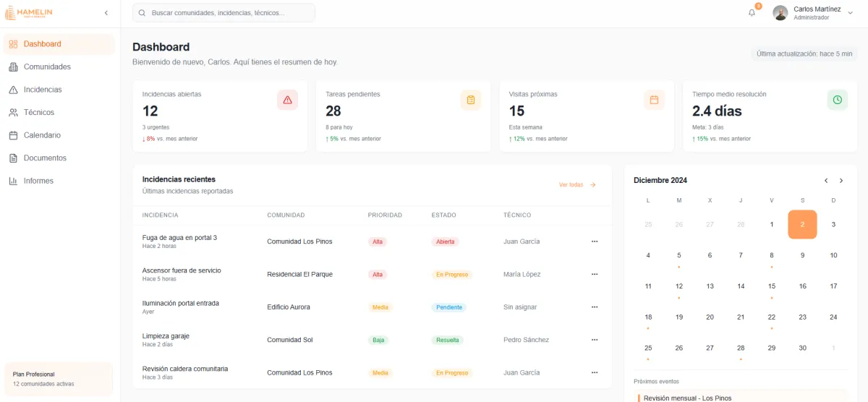Viewport: 868px width, 402px height.
Task: Click the Técnicos people icon
Action: click(x=13, y=112)
